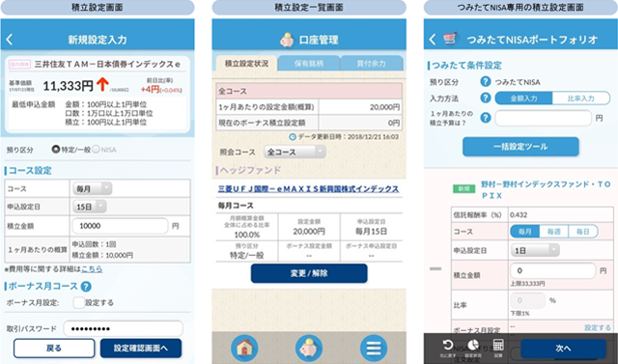Check ボーナス月設定 設定する checkbox

79,302
